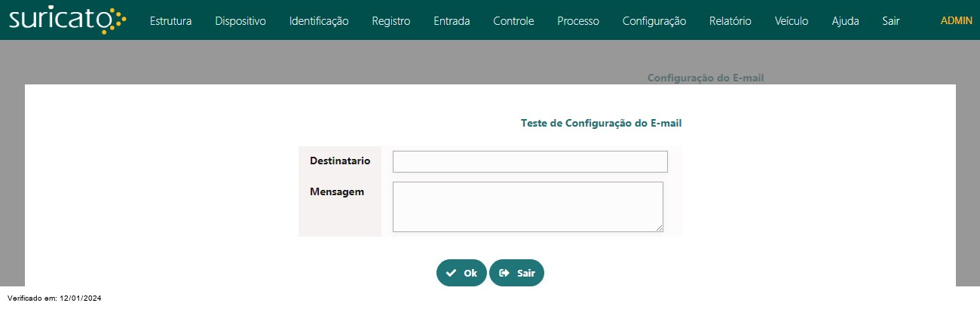The height and width of the screenshot is (309, 980).
Task: Click the resize grip of Mensagem box
Action: pyautogui.click(x=659, y=228)
